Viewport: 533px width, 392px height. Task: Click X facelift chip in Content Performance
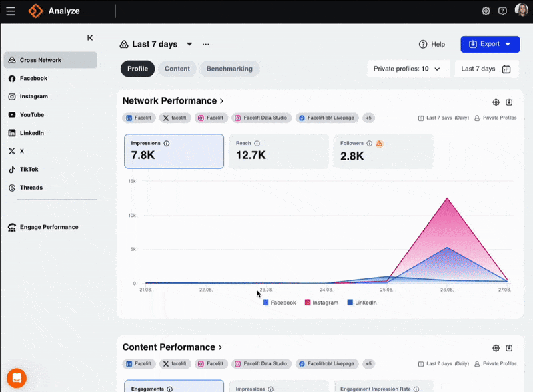(175, 363)
